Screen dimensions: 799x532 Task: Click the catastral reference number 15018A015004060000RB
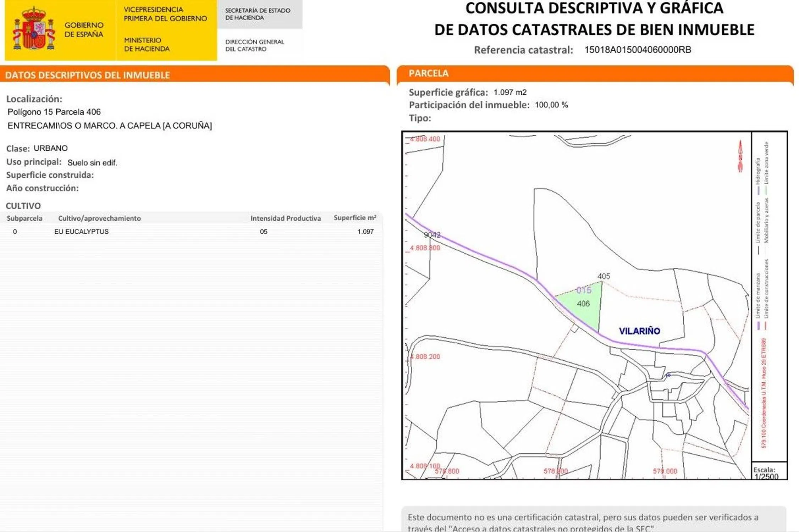[638, 50]
